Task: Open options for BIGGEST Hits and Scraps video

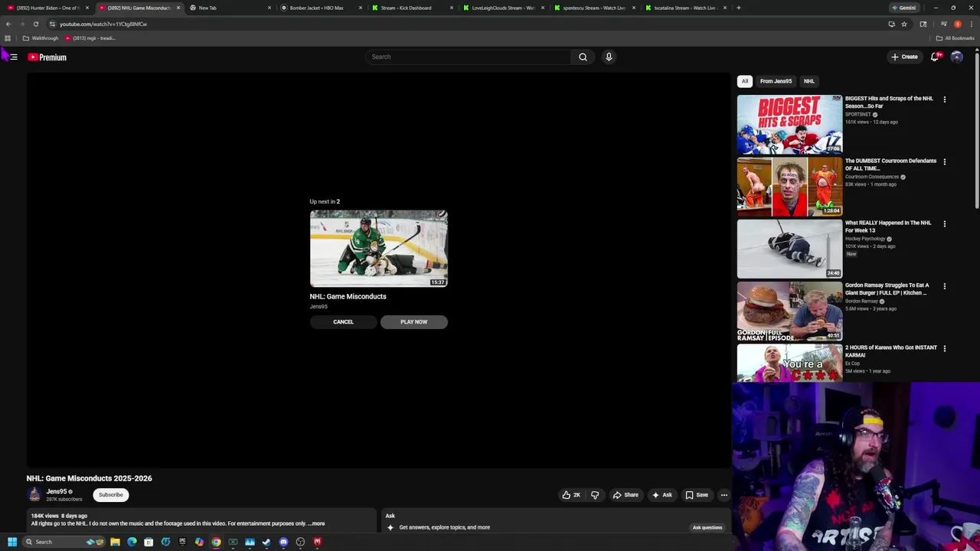Action: pyautogui.click(x=944, y=99)
